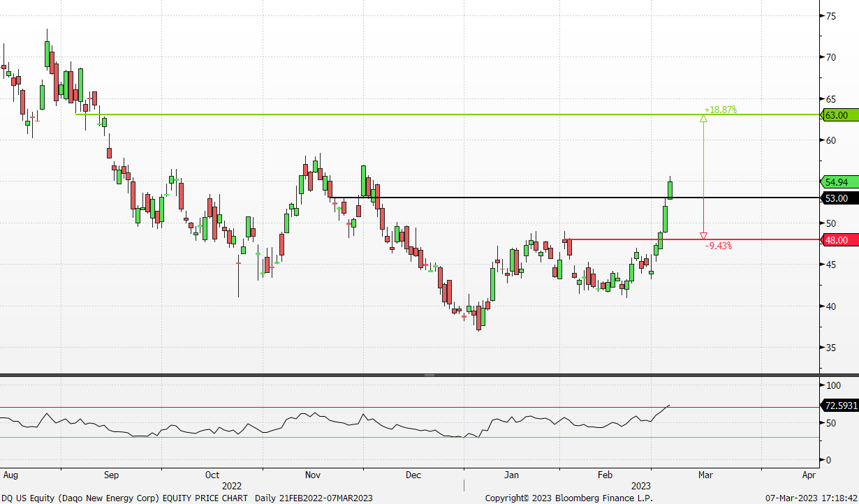Click the Mar date axis label
This screenshot has width=859, height=504.
click(x=705, y=475)
